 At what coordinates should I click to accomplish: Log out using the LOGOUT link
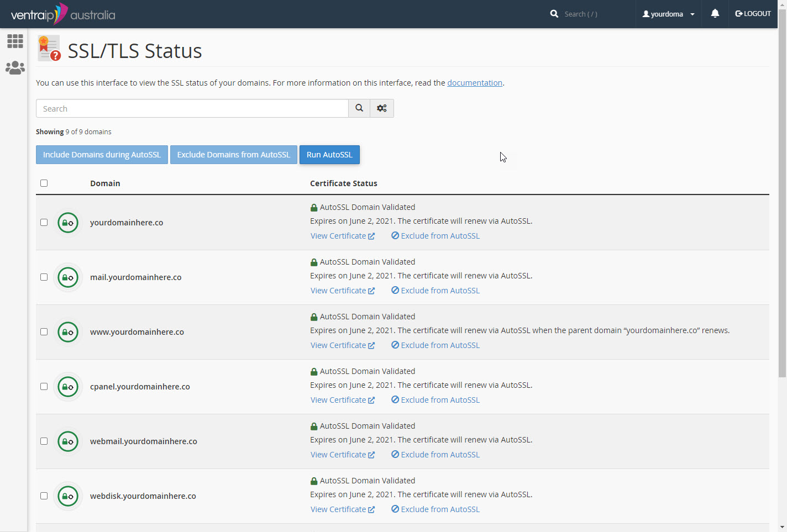(753, 14)
